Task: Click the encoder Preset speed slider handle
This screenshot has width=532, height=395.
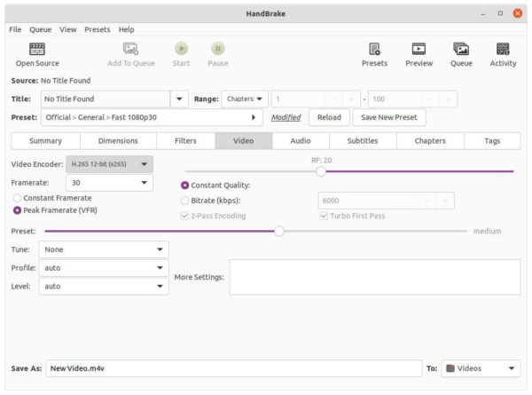Action: (x=279, y=232)
